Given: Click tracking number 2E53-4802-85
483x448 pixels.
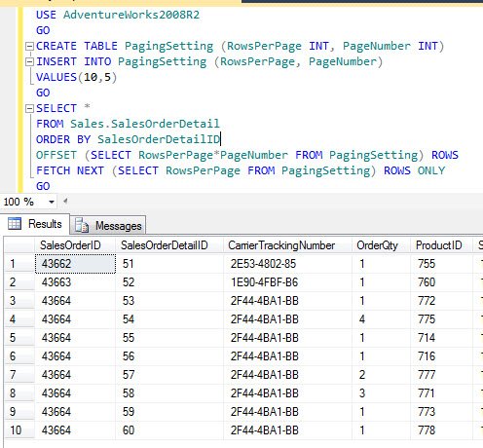Looking at the screenshot, I should pos(287,264).
